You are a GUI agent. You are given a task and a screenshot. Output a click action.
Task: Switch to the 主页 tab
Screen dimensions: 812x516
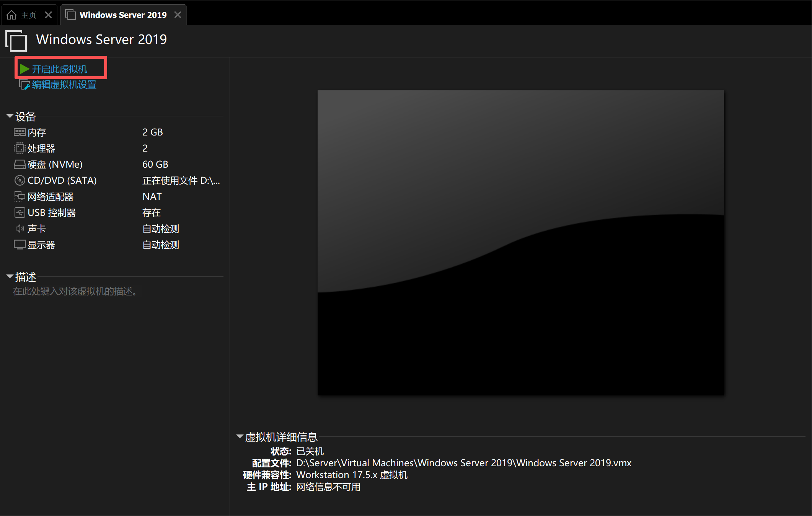[x=29, y=15]
